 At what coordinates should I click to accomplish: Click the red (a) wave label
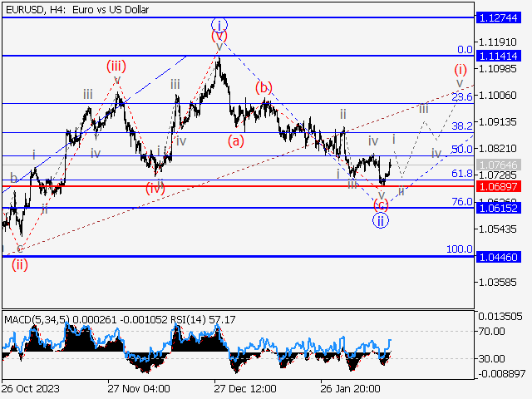(237, 140)
